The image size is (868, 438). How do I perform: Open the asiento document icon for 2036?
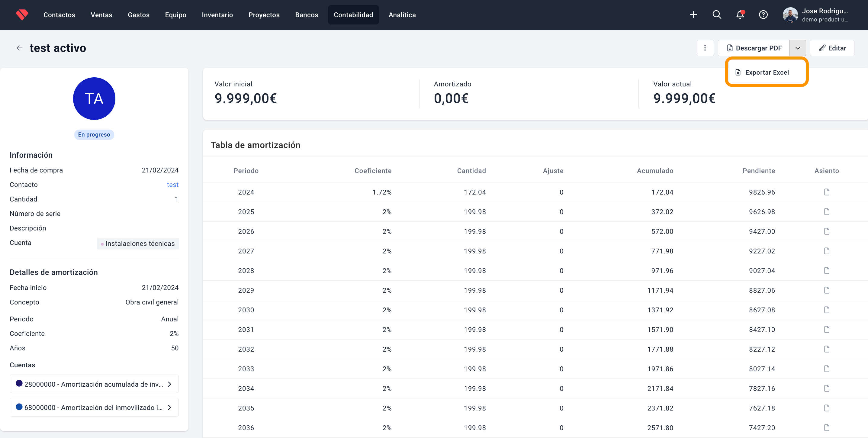[827, 427]
